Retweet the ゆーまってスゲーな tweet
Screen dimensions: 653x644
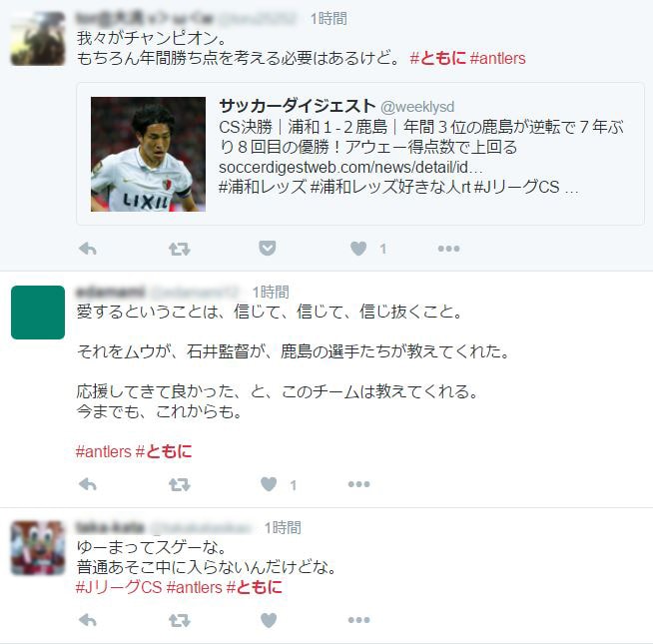tap(180, 620)
